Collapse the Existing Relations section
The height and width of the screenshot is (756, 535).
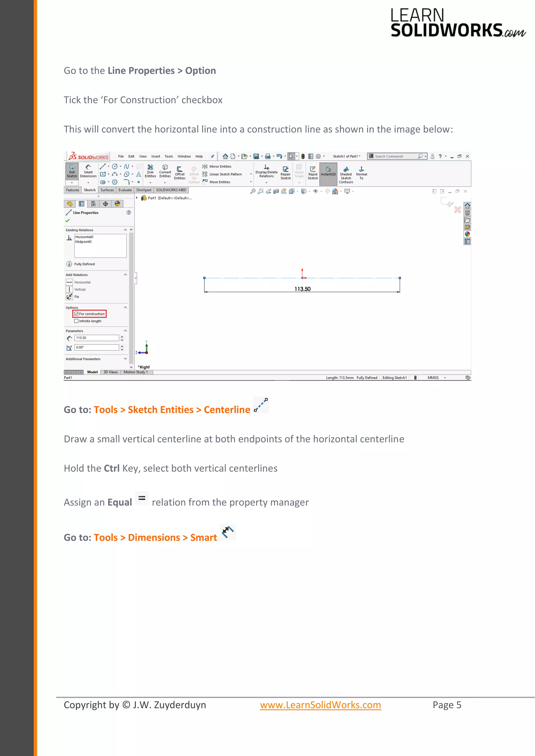125,230
